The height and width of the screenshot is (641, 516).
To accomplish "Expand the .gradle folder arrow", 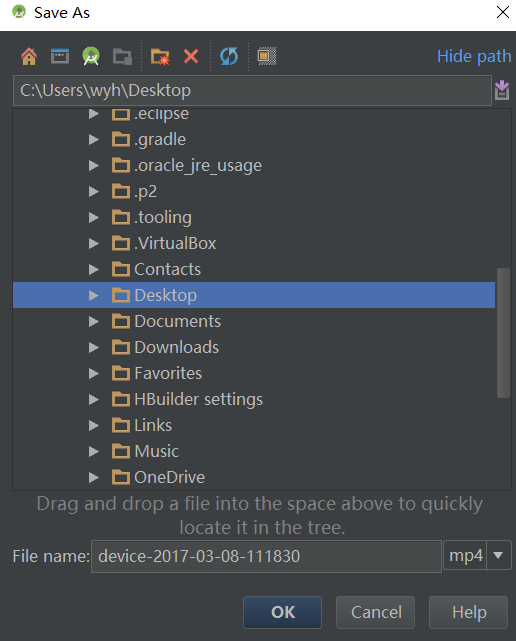I will [94, 139].
